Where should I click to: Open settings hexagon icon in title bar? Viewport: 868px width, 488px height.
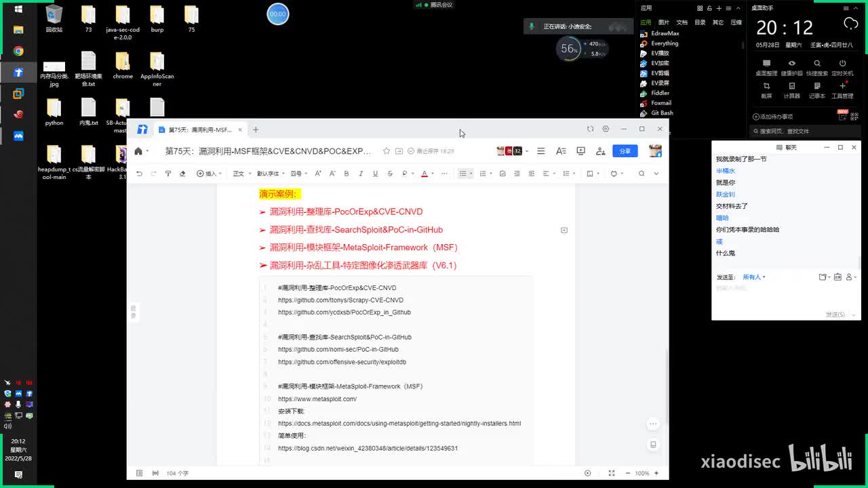[606, 129]
